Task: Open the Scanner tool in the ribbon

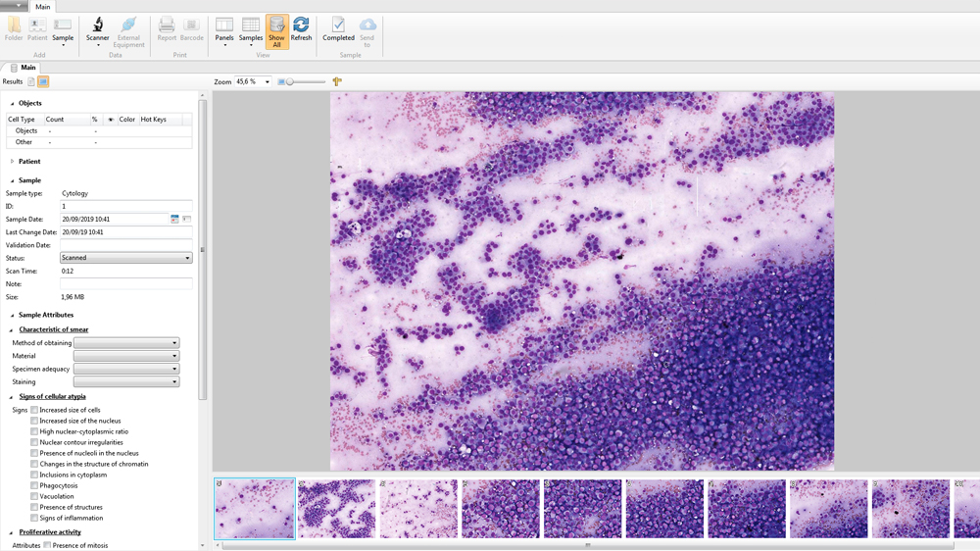Action: pyautogui.click(x=97, y=29)
